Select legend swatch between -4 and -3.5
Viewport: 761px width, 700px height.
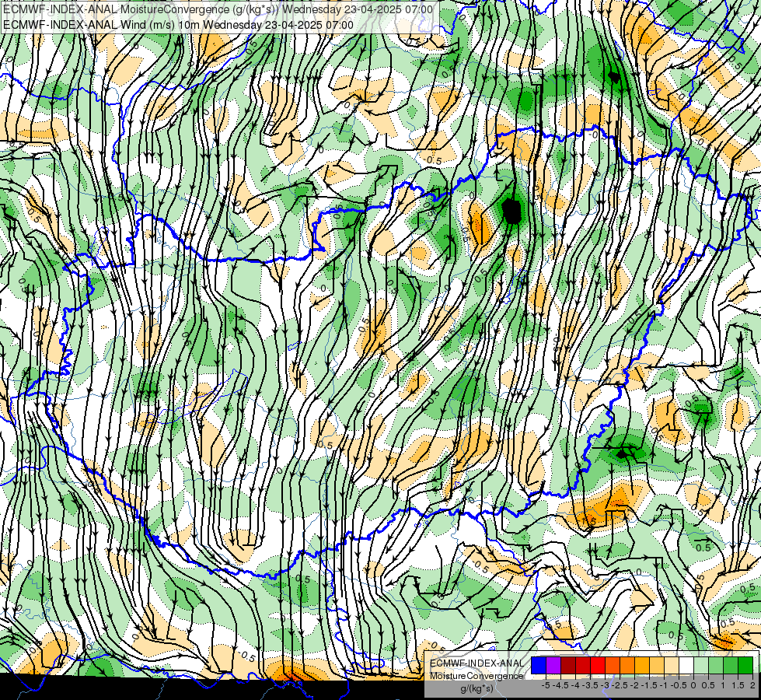pyautogui.click(x=583, y=665)
